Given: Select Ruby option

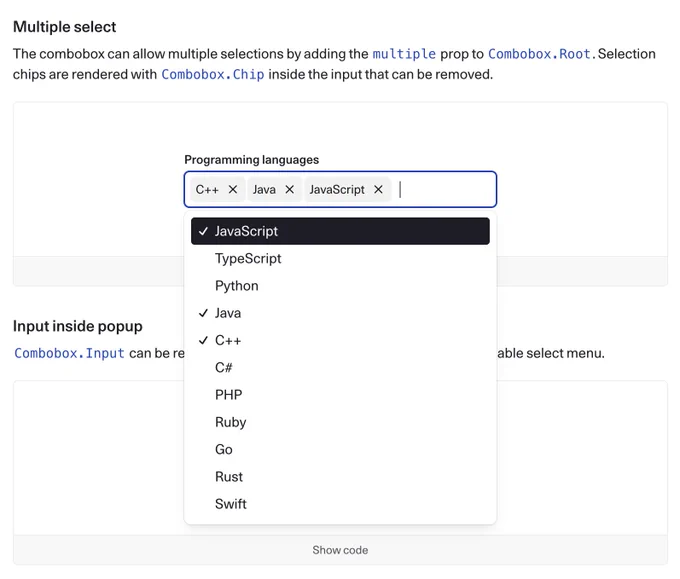Looking at the screenshot, I should (x=340, y=422).
